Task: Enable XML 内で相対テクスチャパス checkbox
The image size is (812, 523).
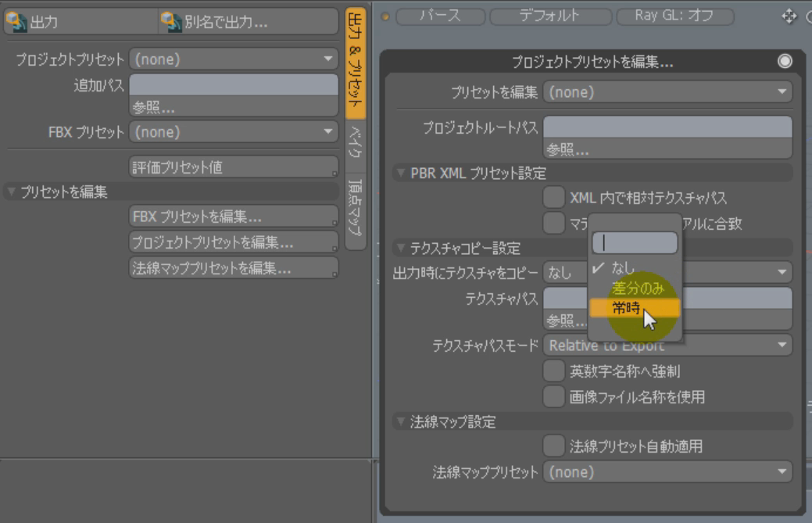Action: point(554,198)
